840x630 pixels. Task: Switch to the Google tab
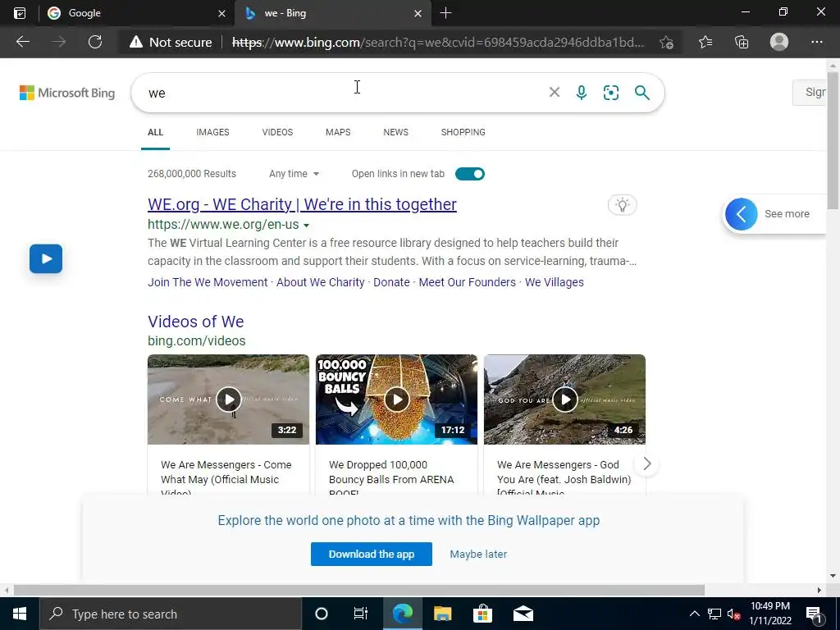[x=136, y=13]
